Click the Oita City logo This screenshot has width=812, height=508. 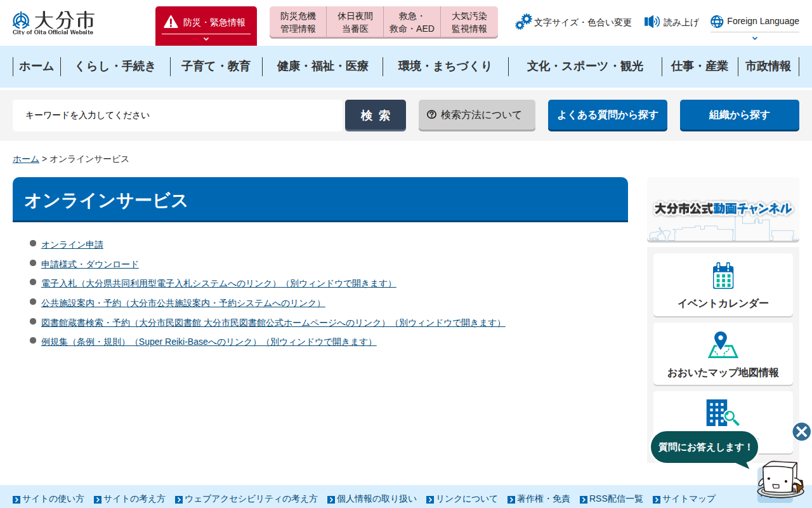coord(53,23)
